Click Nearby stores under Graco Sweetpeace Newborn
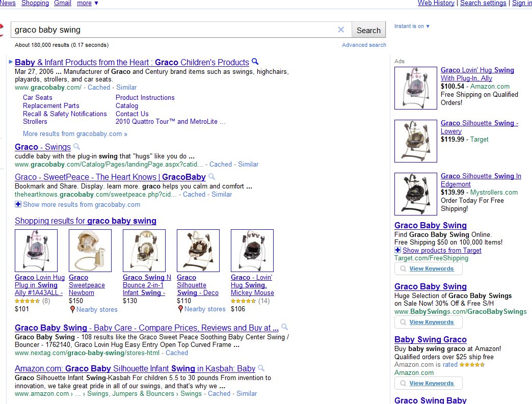This screenshot has width=532, height=404. tap(97, 309)
